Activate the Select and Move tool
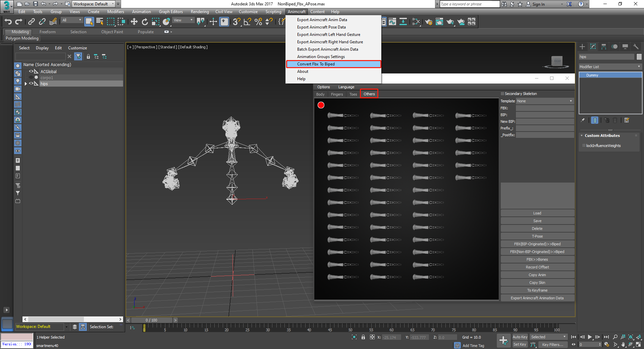The height and width of the screenshot is (349, 644). click(x=134, y=22)
